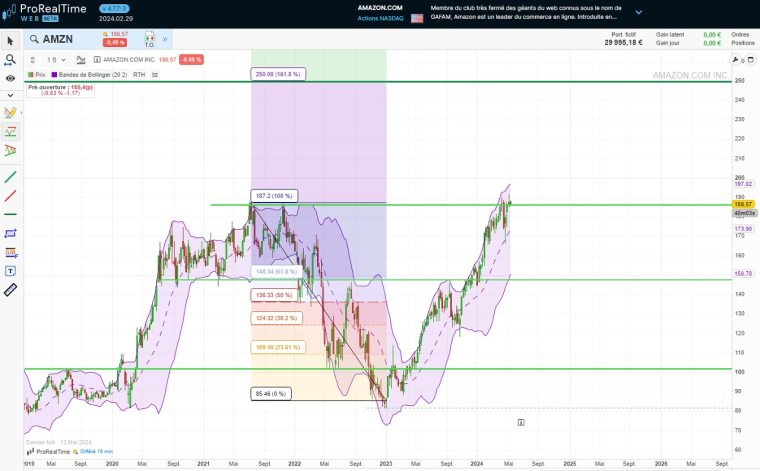The height and width of the screenshot is (471, 760).
Task: Click the small info marker below the chart
Action: 521,423
